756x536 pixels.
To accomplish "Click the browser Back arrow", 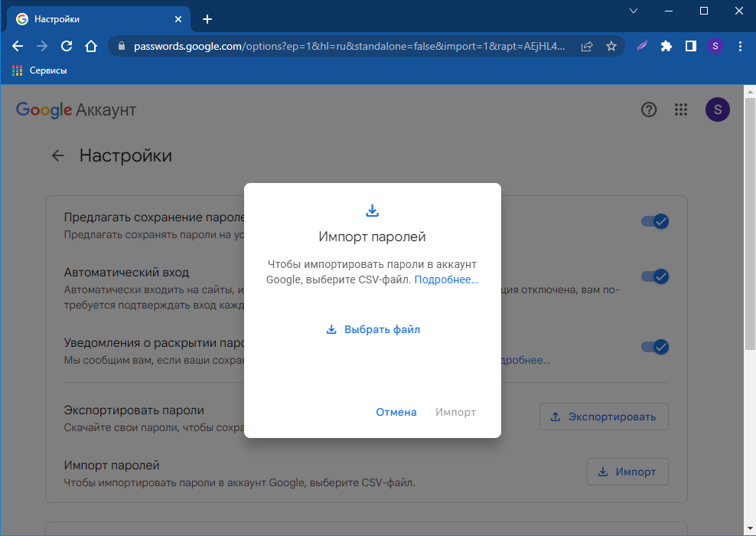I will coord(18,46).
